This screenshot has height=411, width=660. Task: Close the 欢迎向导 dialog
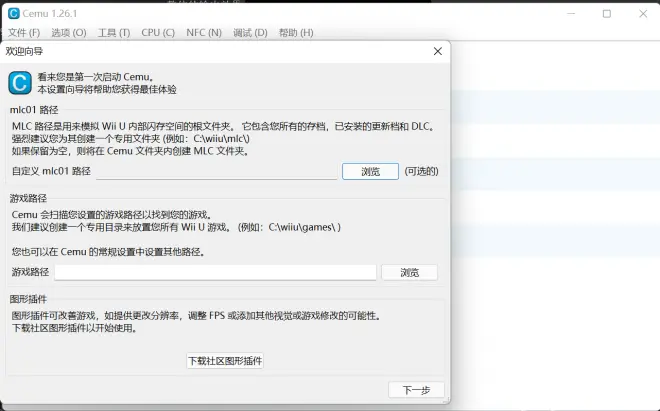click(438, 51)
